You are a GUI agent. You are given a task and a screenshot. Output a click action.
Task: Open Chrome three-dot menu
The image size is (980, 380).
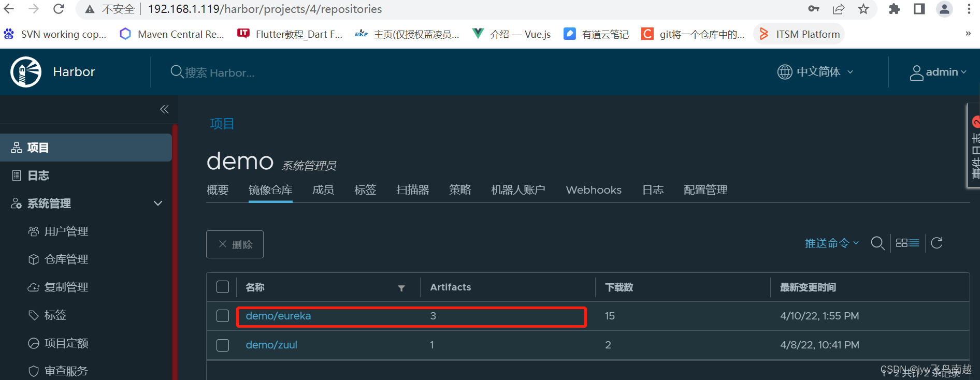click(x=969, y=9)
